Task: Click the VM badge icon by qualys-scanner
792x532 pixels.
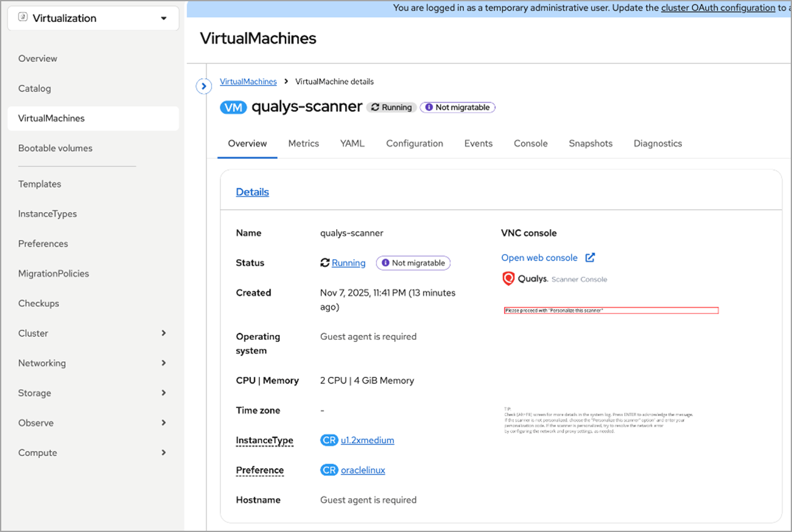Action: click(x=233, y=108)
